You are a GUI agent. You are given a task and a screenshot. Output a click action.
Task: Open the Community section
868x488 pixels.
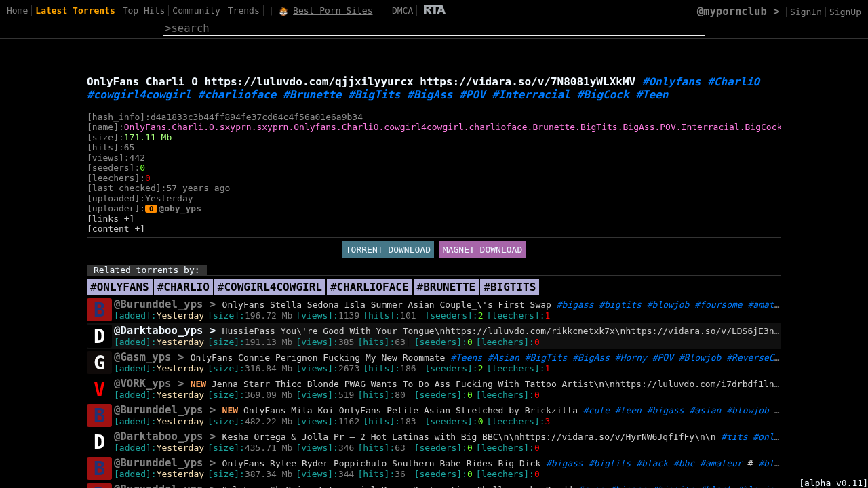click(197, 11)
